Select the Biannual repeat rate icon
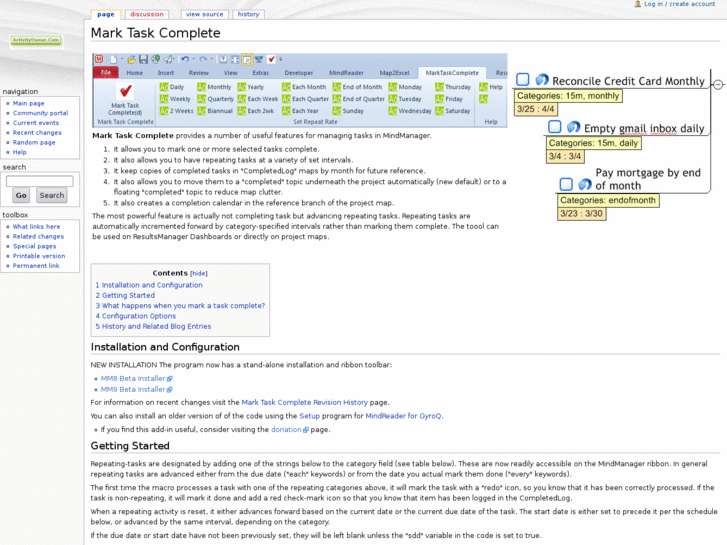Screen dimensions: 727x545 (201, 111)
